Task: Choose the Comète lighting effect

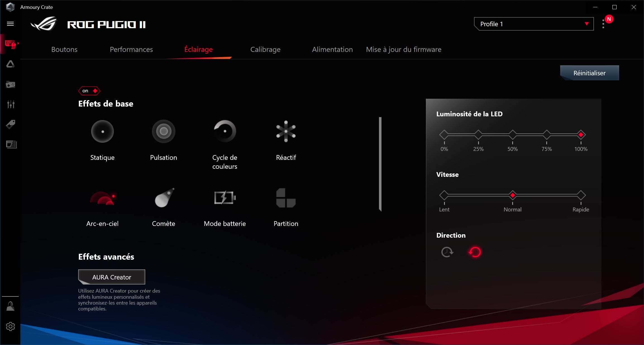Action: [164, 198]
